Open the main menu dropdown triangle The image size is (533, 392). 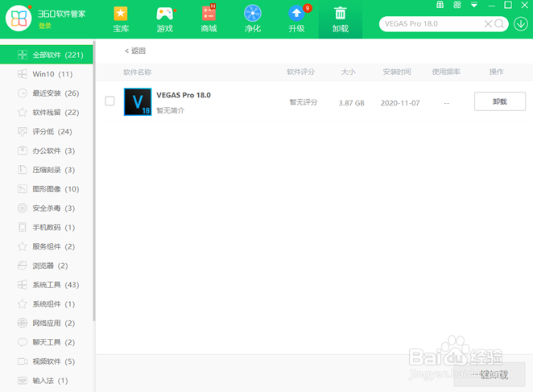[x=474, y=5]
